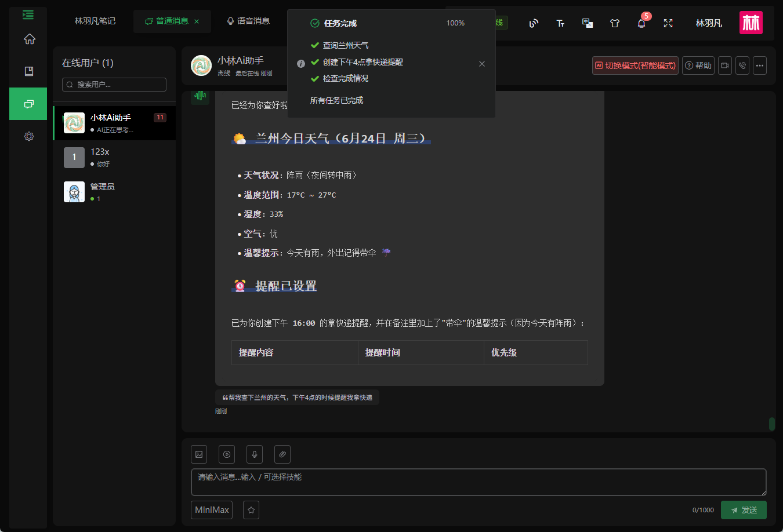783x532 pixels.
Task: Click the info icon on task popup
Action: click(x=300, y=64)
